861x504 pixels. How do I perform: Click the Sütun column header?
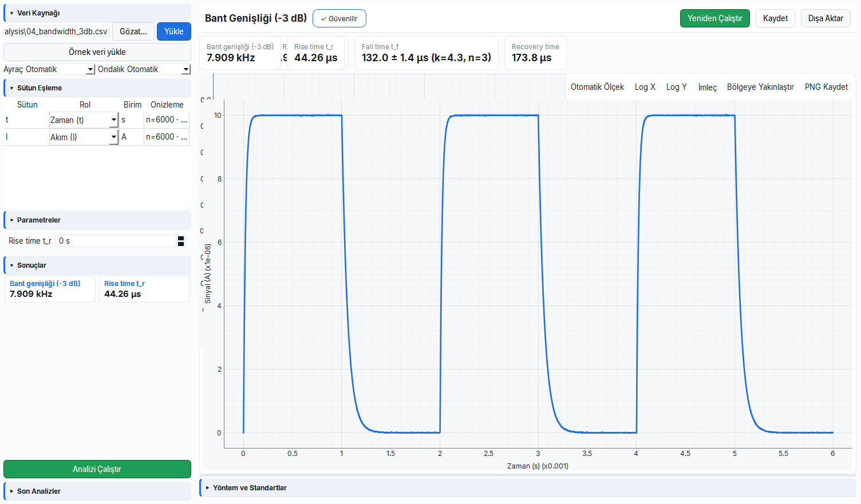[x=27, y=105]
